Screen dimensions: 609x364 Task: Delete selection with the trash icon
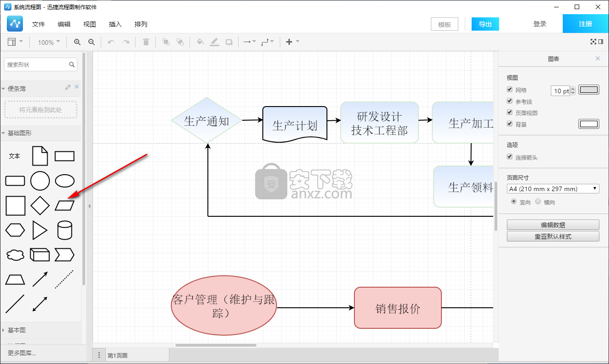[x=146, y=42]
